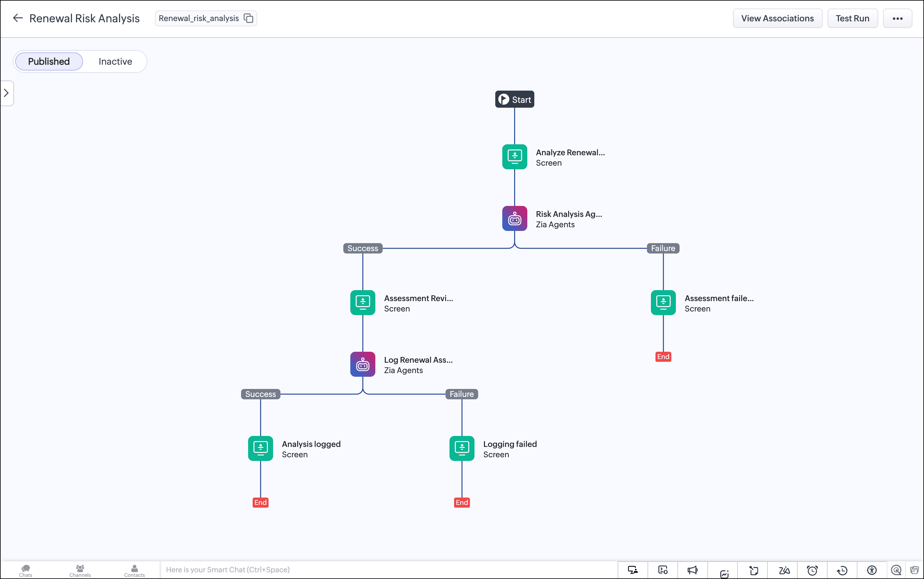Copy the Renewal_risk_analysis identifier

[x=249, y=18]
